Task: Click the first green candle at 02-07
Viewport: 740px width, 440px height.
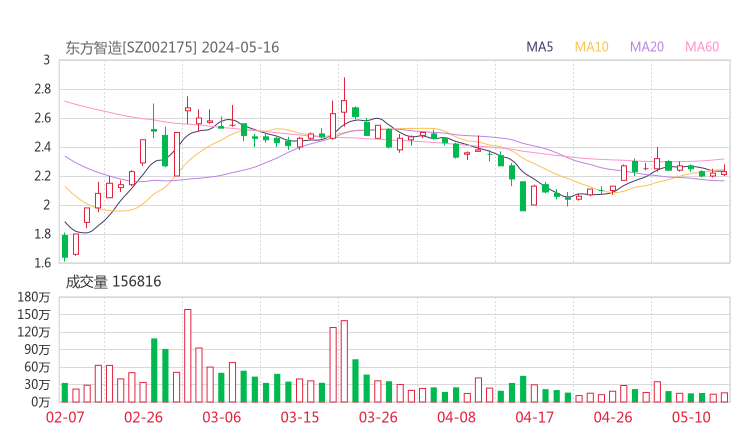Action: tap(65, 246)
